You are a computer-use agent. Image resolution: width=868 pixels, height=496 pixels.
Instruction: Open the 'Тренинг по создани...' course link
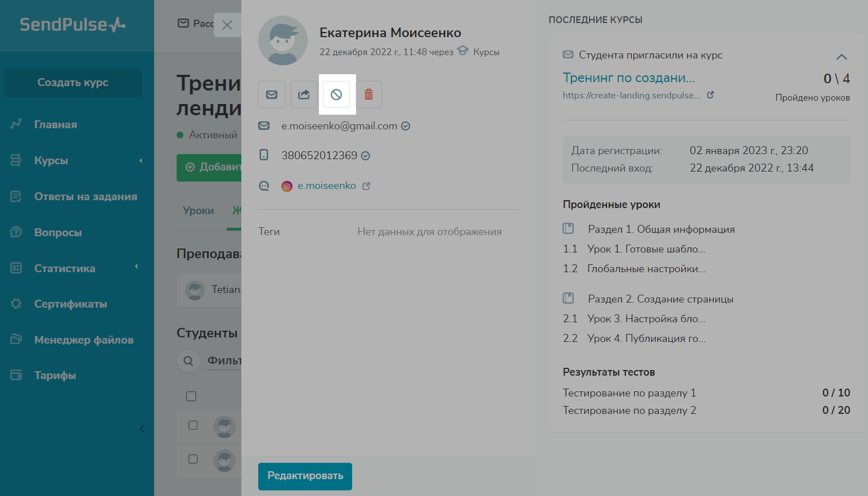coord(629,78)
